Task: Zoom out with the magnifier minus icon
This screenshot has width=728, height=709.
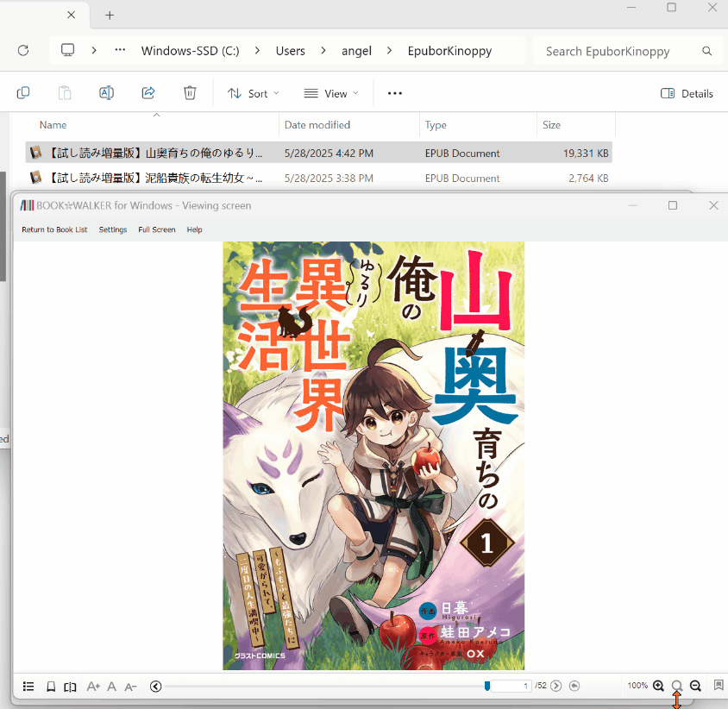Action: click(x=695, y=686)
